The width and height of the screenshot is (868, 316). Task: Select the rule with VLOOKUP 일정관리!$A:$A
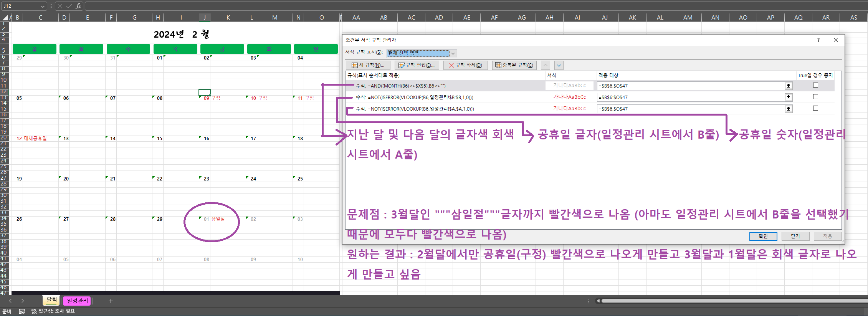coord(415,109)
